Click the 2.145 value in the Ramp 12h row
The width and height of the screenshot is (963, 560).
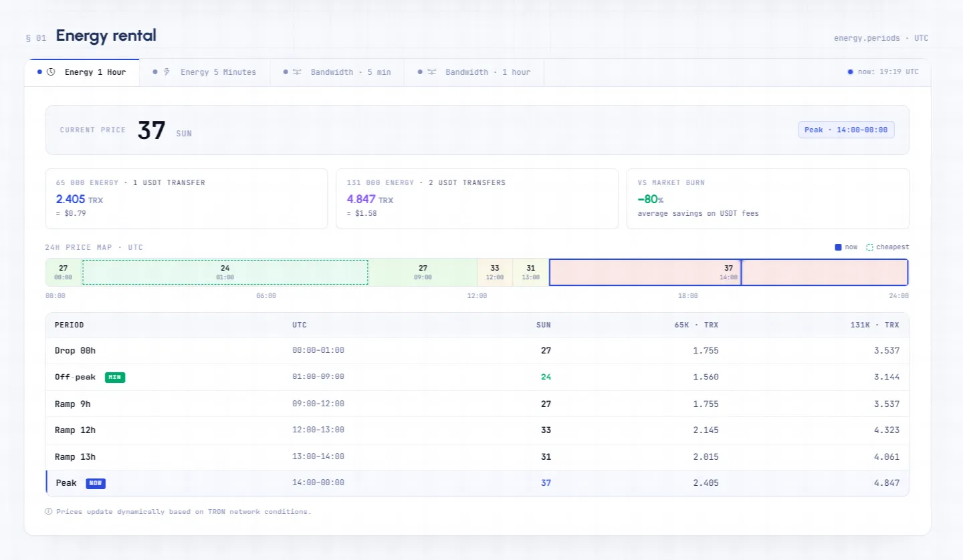[707, 430]
